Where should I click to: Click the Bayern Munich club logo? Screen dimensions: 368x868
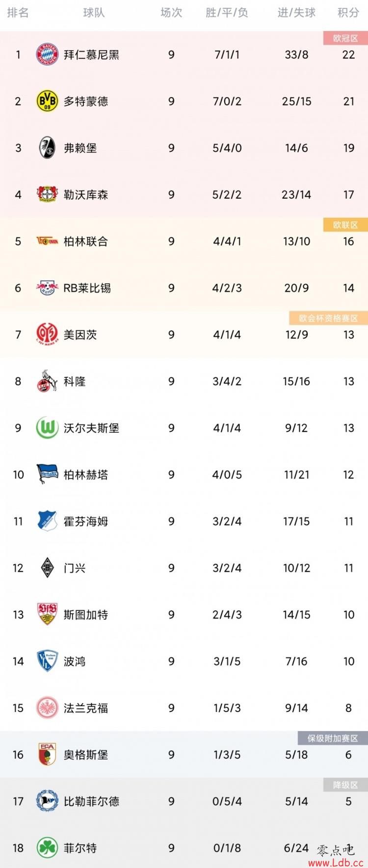47,54
